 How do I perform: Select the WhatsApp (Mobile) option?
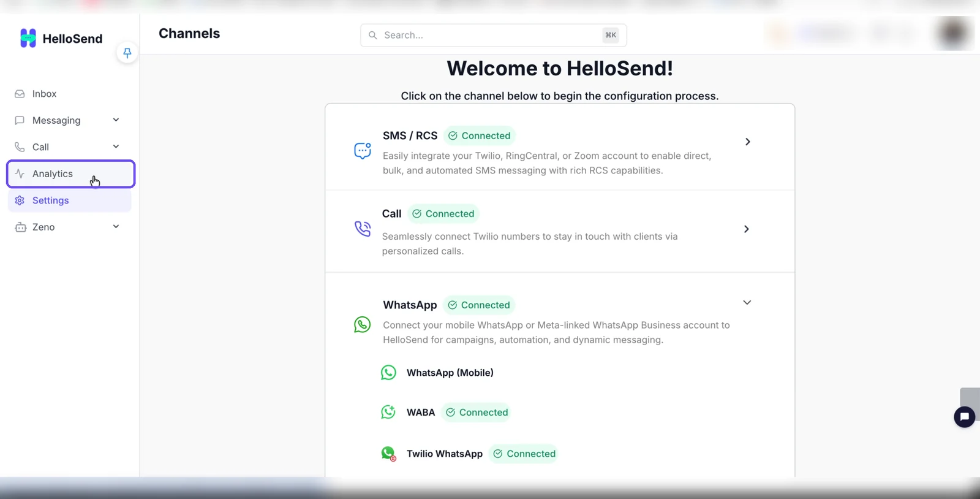click(x=450, y=373)
